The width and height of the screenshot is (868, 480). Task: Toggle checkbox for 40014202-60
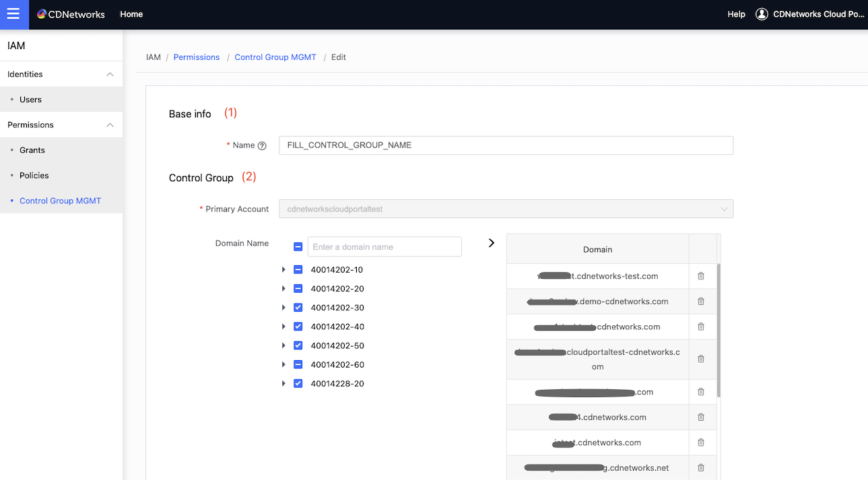298,364
